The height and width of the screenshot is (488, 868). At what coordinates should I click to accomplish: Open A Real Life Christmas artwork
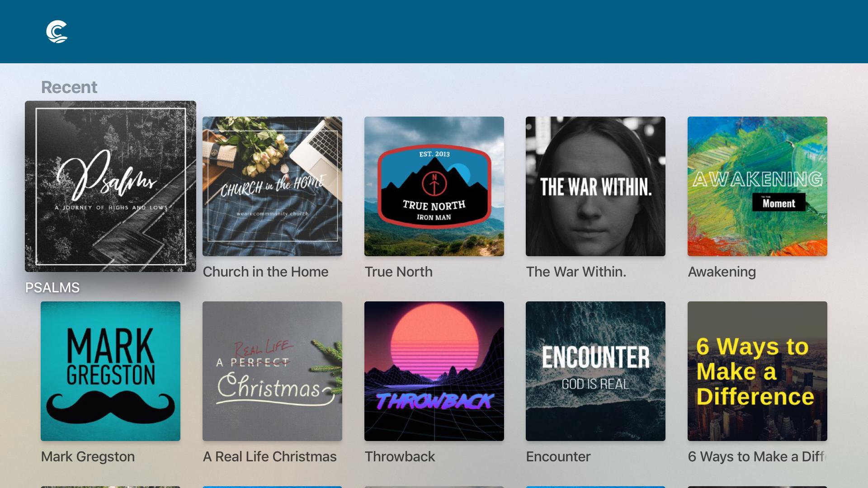272,371
